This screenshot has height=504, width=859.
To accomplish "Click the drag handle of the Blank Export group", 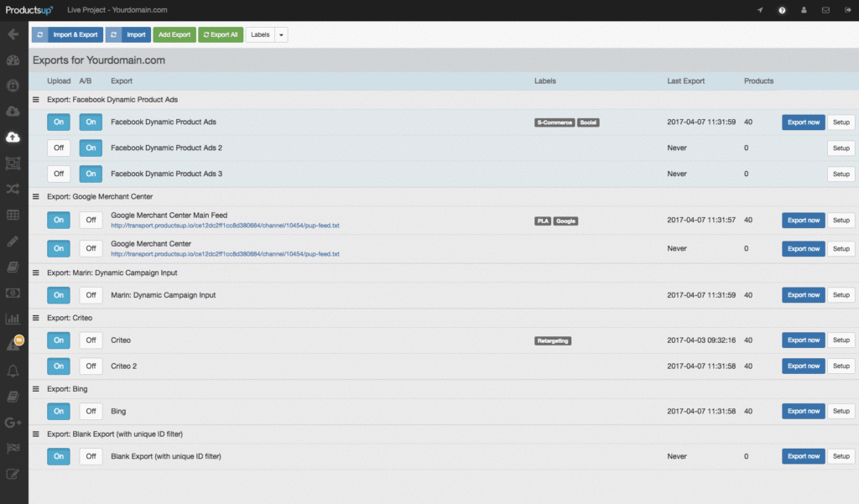I will 35,434.
